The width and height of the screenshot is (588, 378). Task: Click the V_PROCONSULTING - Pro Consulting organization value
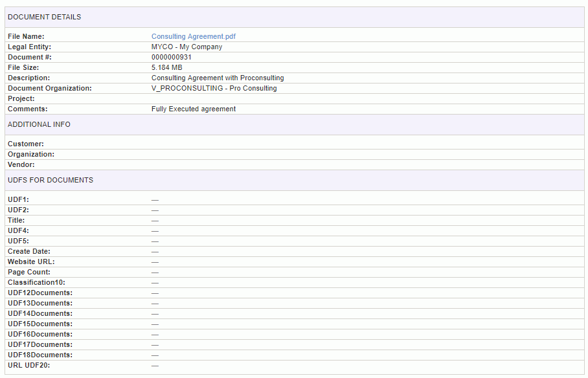[214, 88]
